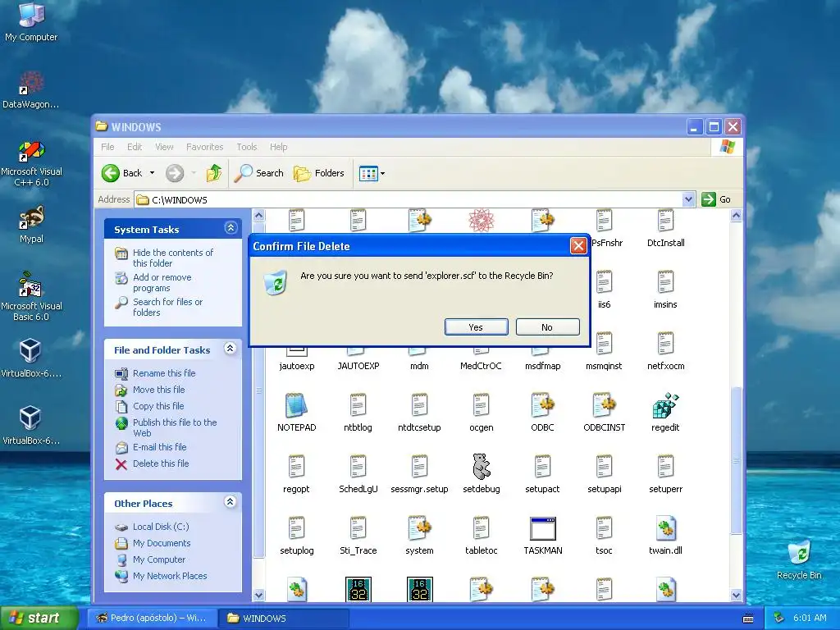
Task: Click Publish this file to the Web
Action: [x=175, y=427]
